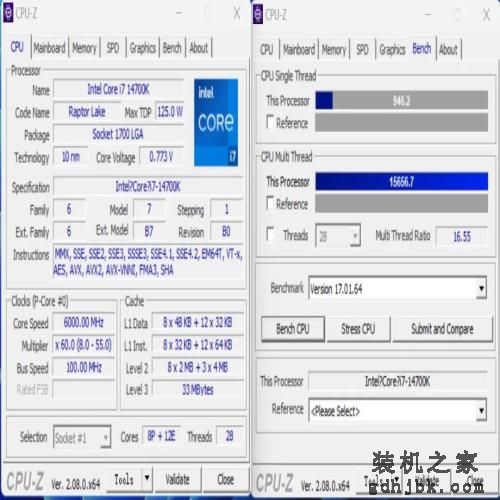
Task: Click single thread score bar 946.2
Action: pos(402,100)
